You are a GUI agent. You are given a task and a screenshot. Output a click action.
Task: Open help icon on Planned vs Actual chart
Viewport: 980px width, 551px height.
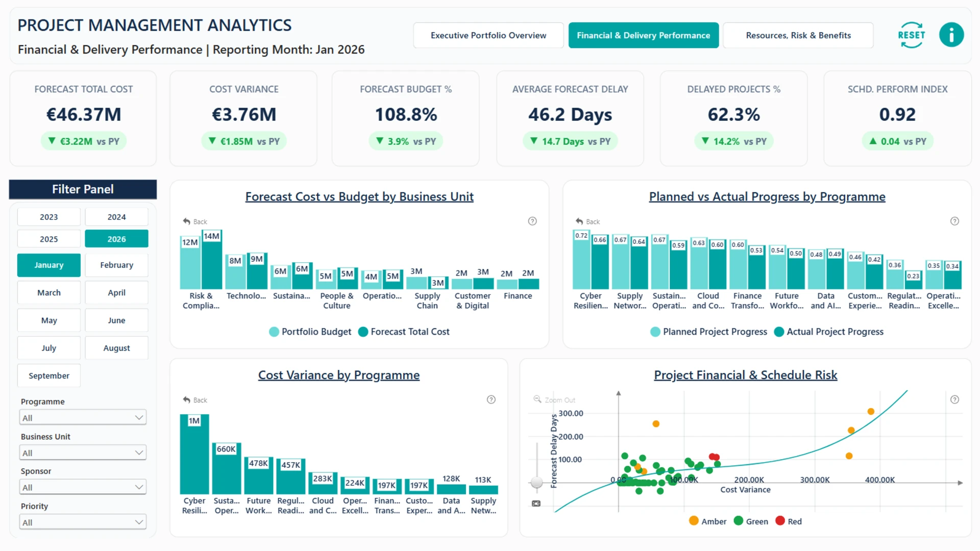coord(955,221)
